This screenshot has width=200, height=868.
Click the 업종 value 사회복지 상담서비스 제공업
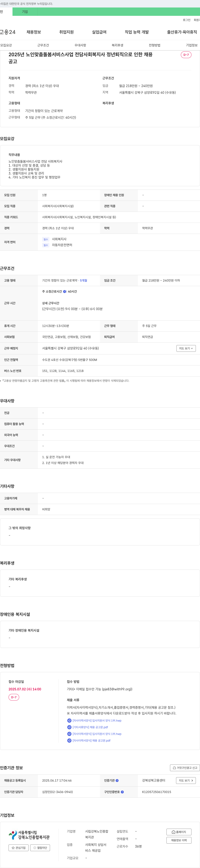pos(96,847)
